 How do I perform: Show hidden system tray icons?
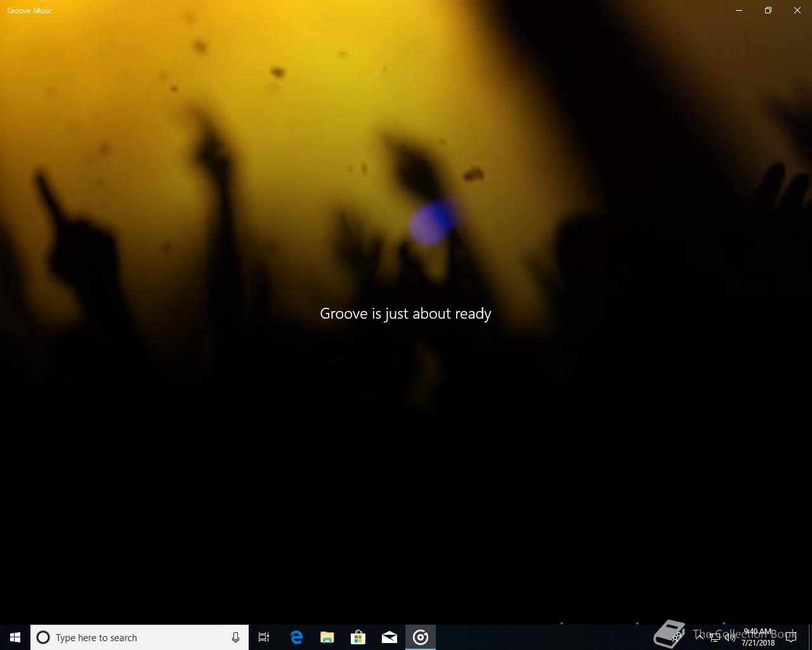[x=700, y=637]
